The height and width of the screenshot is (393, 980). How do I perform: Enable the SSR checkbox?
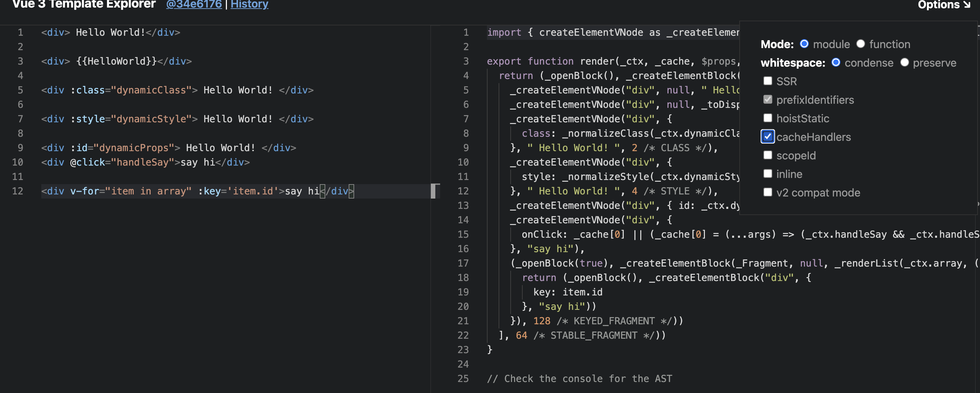767,81
